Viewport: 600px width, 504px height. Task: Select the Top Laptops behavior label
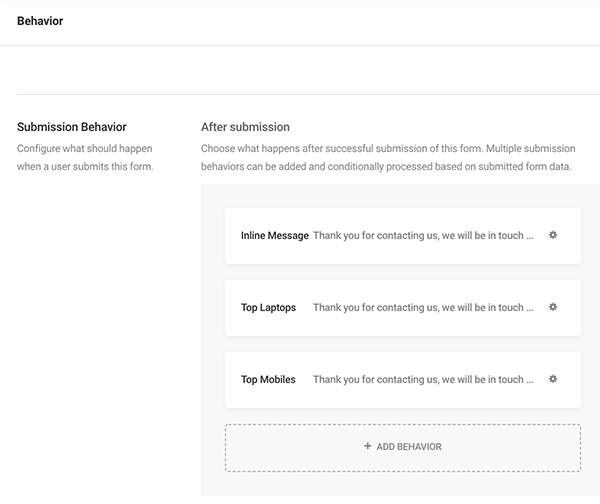268,308
